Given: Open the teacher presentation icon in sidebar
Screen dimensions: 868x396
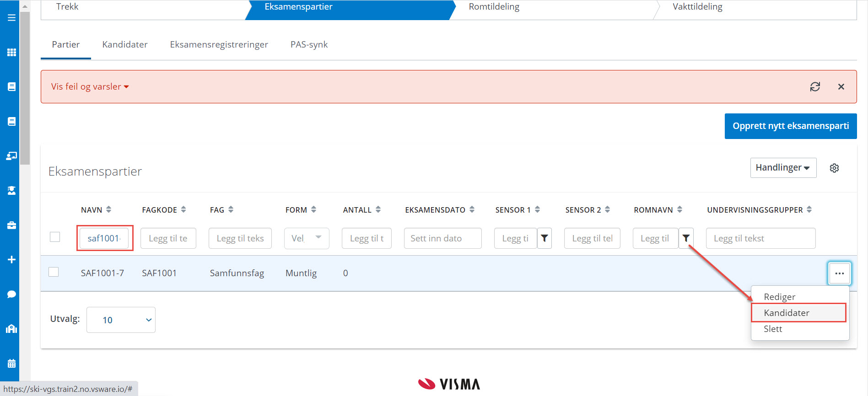Looking at the screenshot, I should [11, 156].
